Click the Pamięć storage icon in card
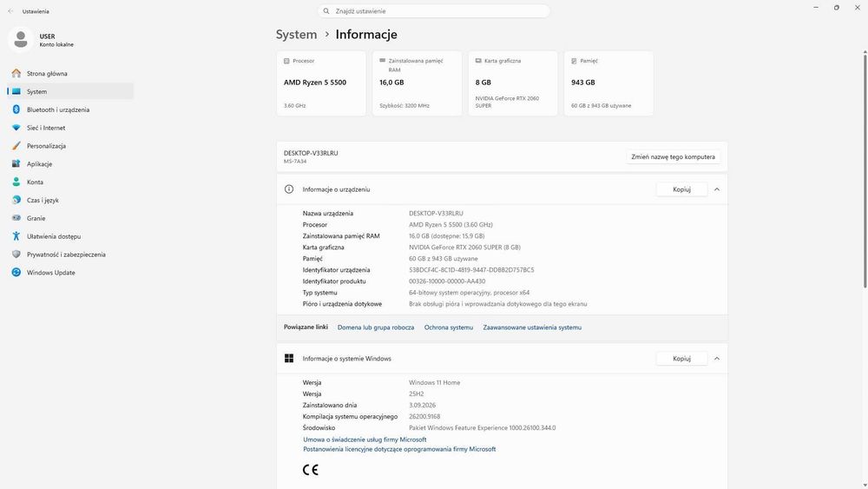Screen dimensions: 868x489 point(574,61)
